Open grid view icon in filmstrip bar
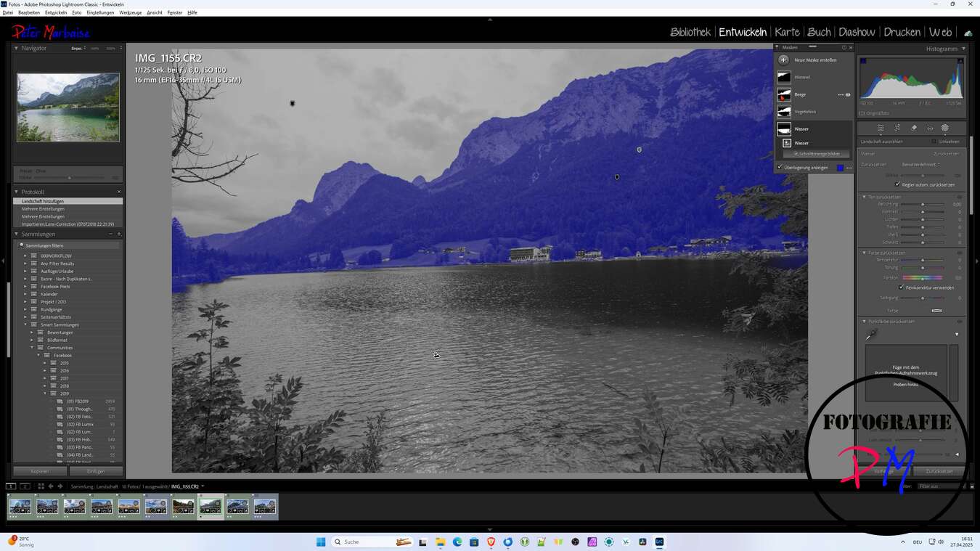Image resolution: width=980 pixels, height=551 pixels. [x=41, y=486]
